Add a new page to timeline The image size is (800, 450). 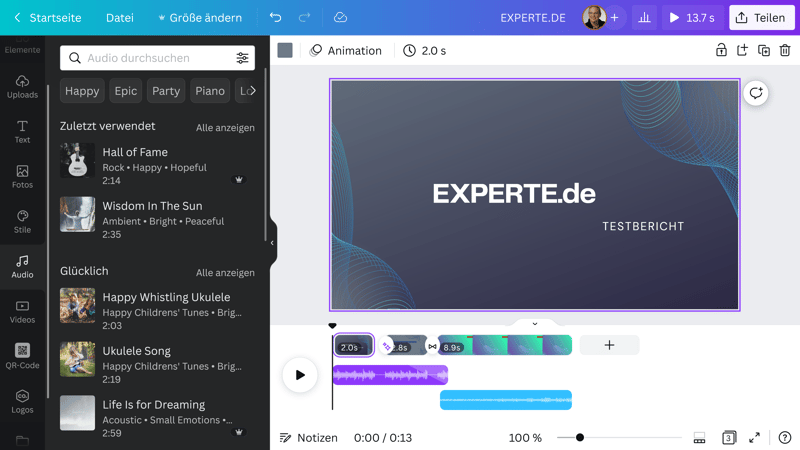(x=609, y=345)
